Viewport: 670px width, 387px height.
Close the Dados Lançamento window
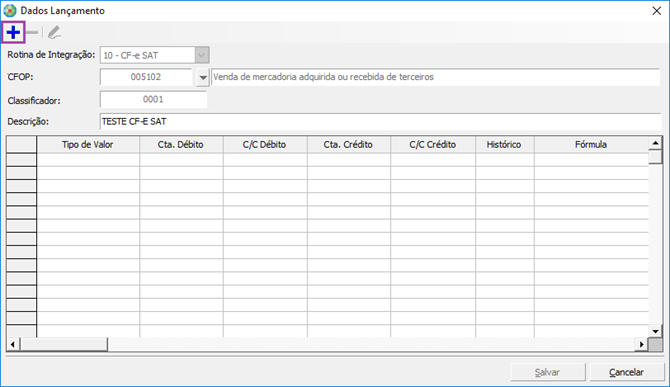pyautogui.click(x=656, y=11)
